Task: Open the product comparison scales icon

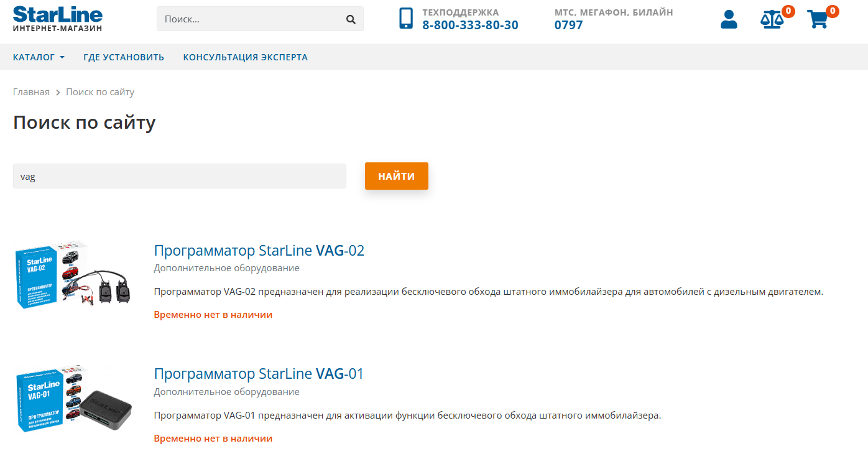Action: tap(772, 19)
